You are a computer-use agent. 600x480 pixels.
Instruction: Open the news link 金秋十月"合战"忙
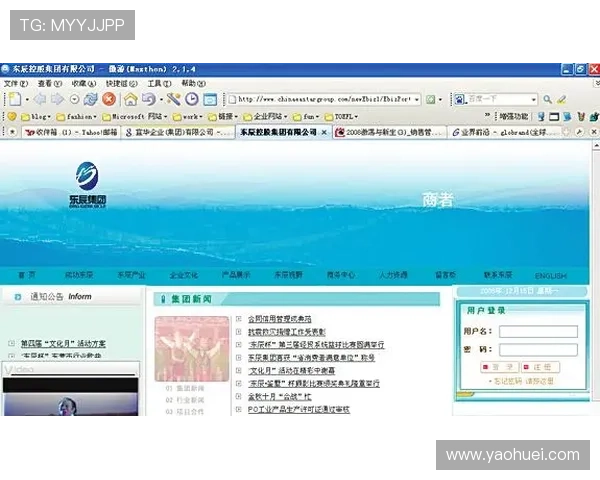[280, 397]
